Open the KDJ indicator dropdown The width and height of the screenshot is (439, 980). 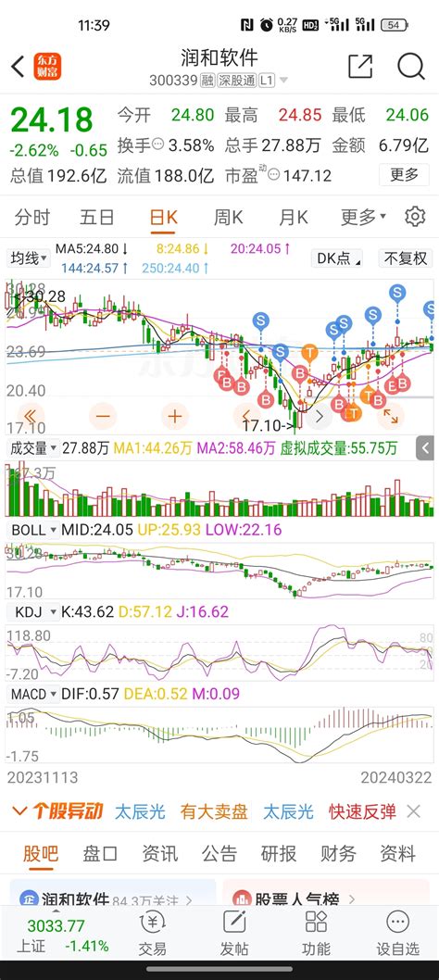click(32, 612)
